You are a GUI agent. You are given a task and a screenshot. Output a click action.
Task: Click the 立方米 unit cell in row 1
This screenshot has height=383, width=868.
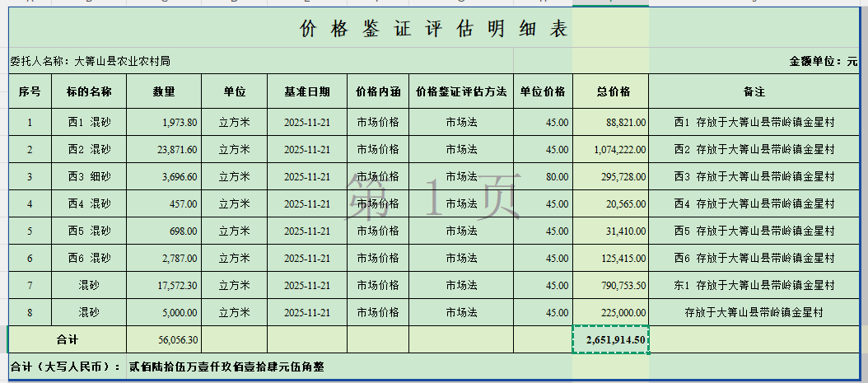point(235,123)
